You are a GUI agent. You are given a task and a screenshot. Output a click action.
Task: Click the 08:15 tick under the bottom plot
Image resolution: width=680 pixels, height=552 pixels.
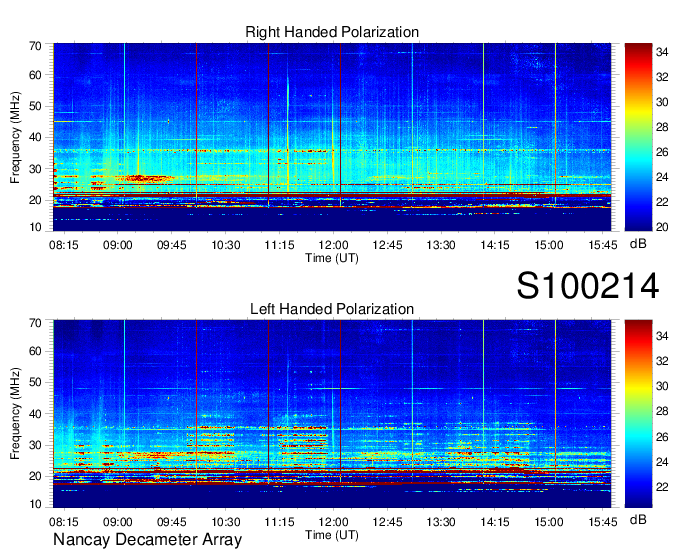[x=64, y=522]
